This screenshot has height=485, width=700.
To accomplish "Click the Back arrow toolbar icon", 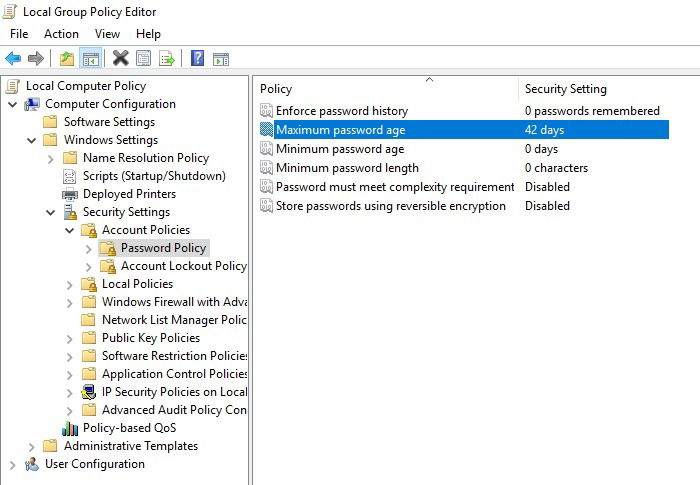I will [x=13, y=59].
